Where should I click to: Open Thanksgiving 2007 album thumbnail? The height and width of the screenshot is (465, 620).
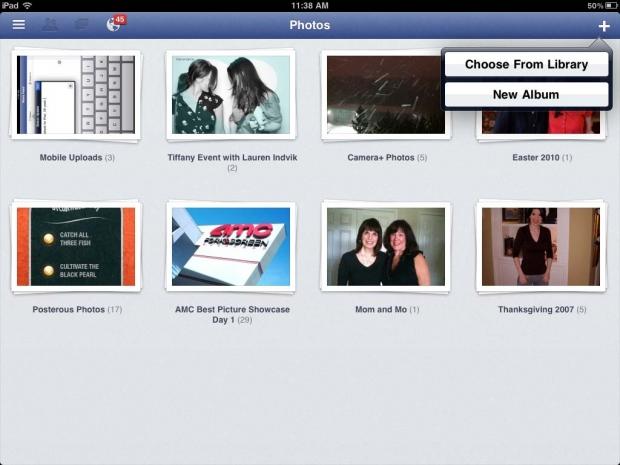click(541, 247)
